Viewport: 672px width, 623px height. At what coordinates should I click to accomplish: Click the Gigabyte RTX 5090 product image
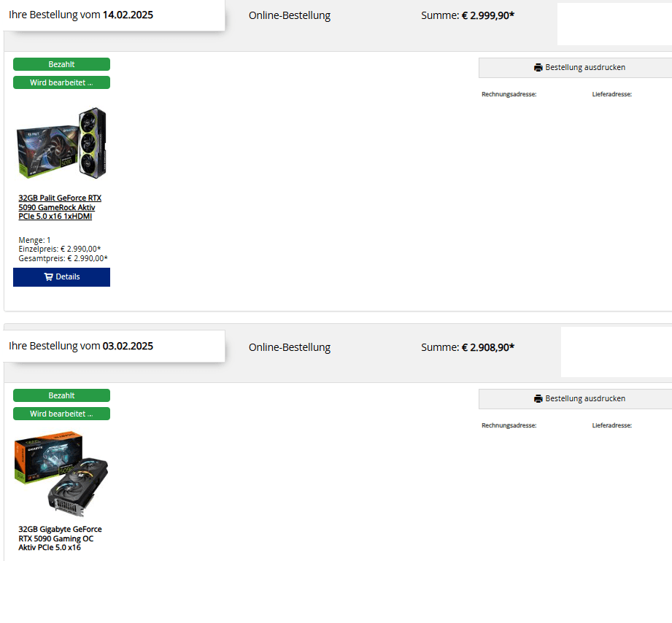(x=61, y=474)
